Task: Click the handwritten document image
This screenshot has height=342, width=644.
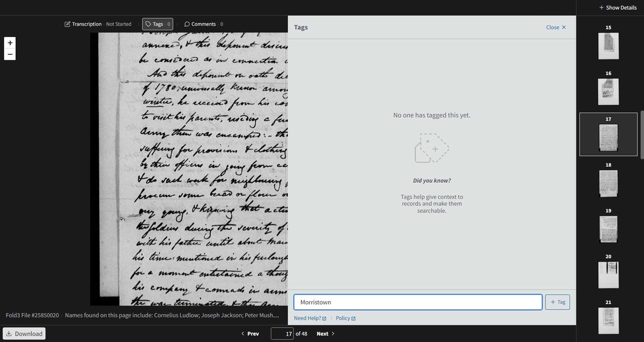Action: click(x=189, y=169)
